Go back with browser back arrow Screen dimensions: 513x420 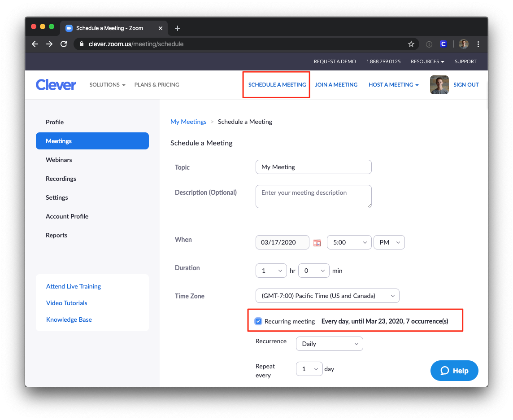coord(35,44)
